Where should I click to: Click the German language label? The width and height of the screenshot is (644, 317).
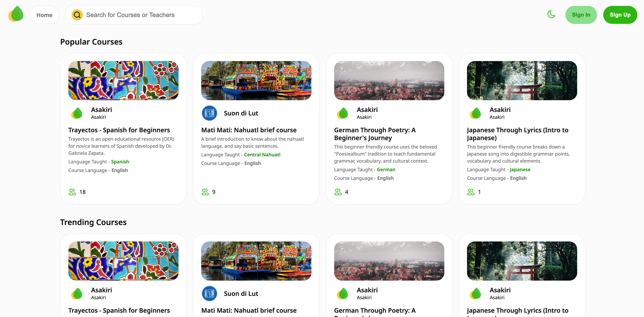tap(386, 170)
